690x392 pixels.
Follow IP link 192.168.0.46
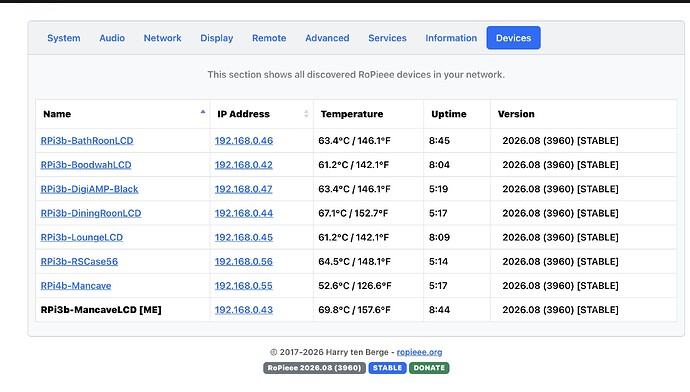click(x=244, y=141)
